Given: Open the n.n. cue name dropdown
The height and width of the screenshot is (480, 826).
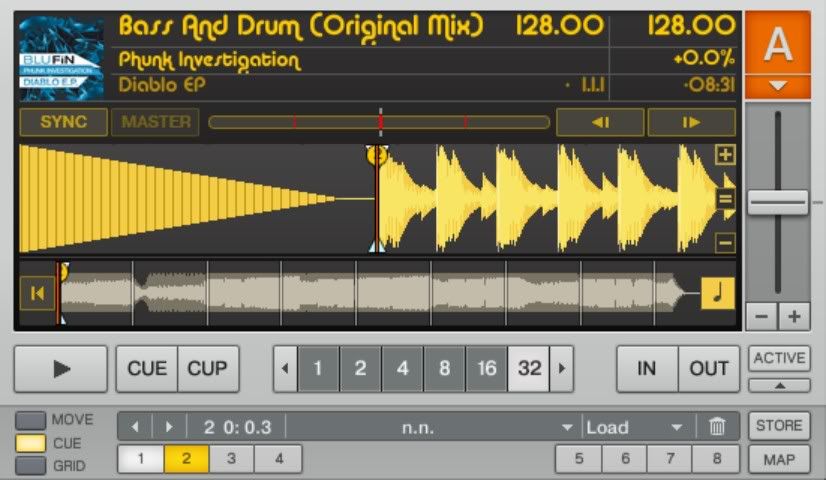Looking at the screenshot, I should (x=430, y=427).
